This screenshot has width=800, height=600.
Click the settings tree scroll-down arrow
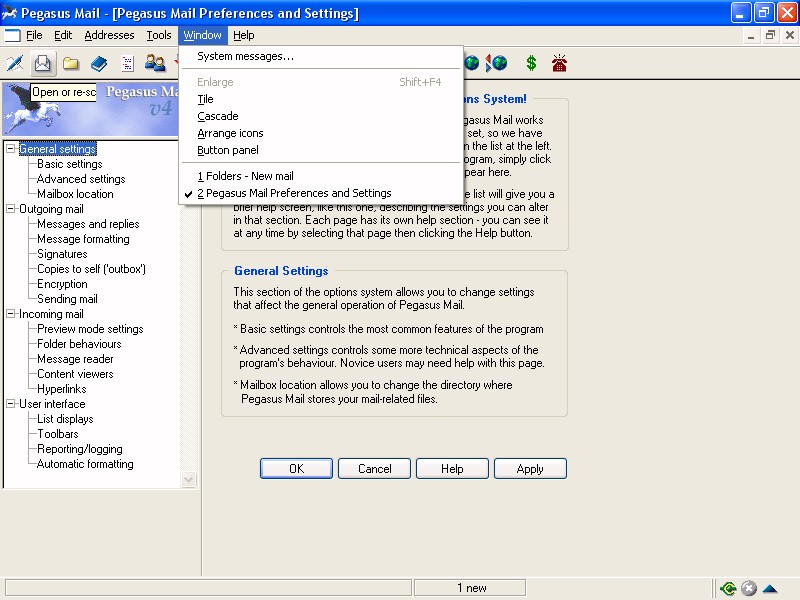(x=189, y=480)
